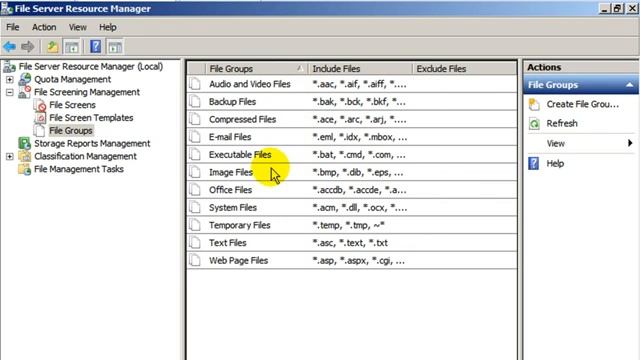Click the File Screen Templates node icon
Screen dimensions: 640x360
coord(40,118)
